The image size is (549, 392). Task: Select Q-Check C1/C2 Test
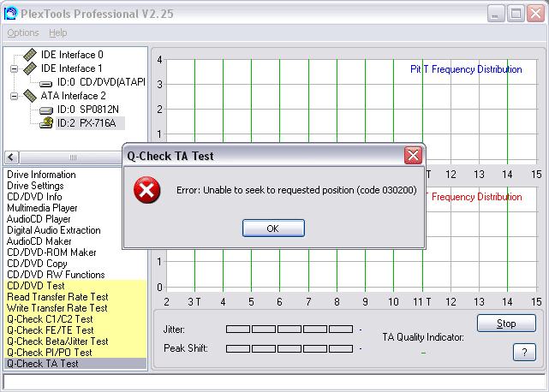[75, 319]
